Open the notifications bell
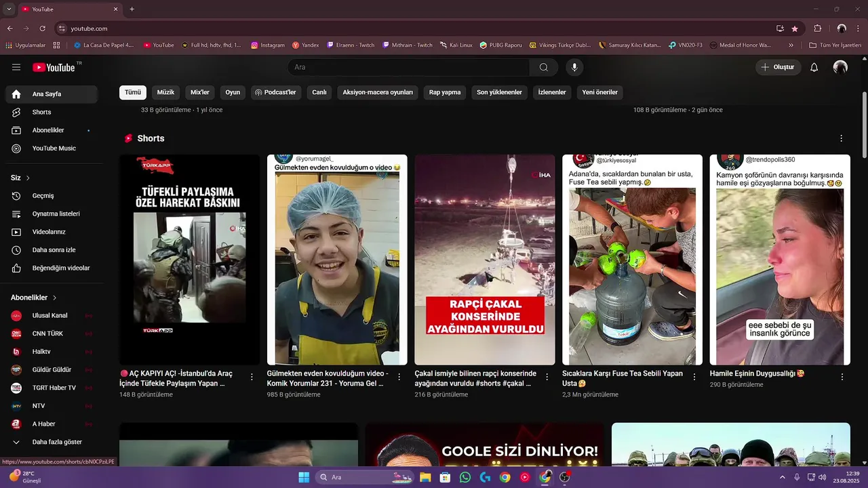868x488 pixels. pos(814,67)
